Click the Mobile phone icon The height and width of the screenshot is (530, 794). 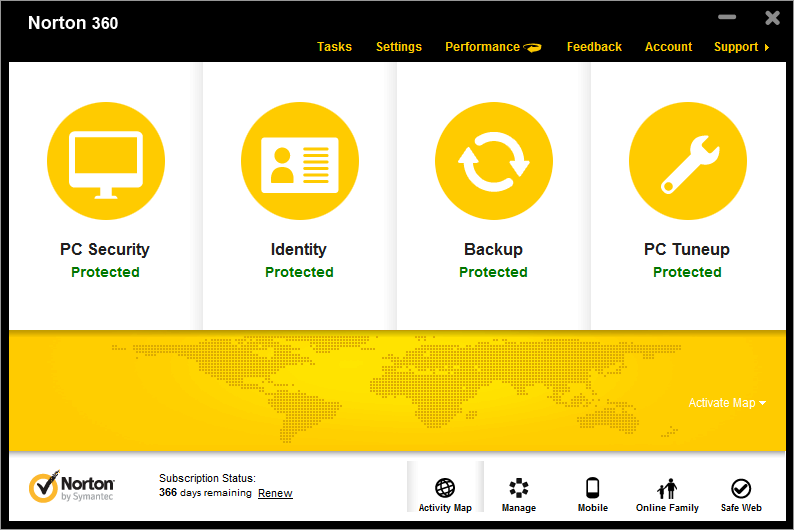click(592, 488)
